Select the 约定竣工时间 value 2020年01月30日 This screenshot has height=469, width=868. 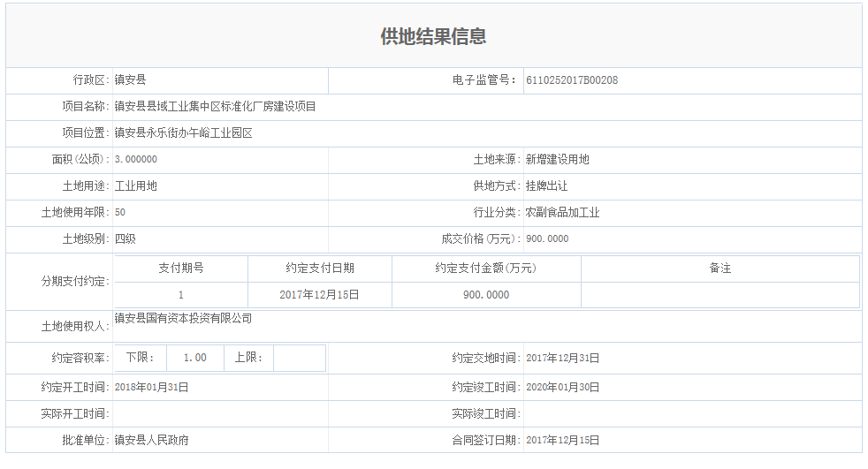tap(562, 387)
